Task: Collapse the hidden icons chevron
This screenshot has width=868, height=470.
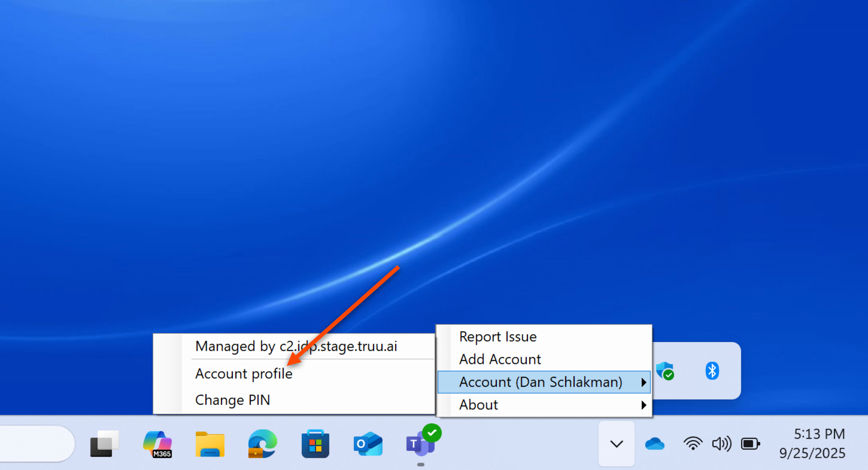Action: click(616, 444)
